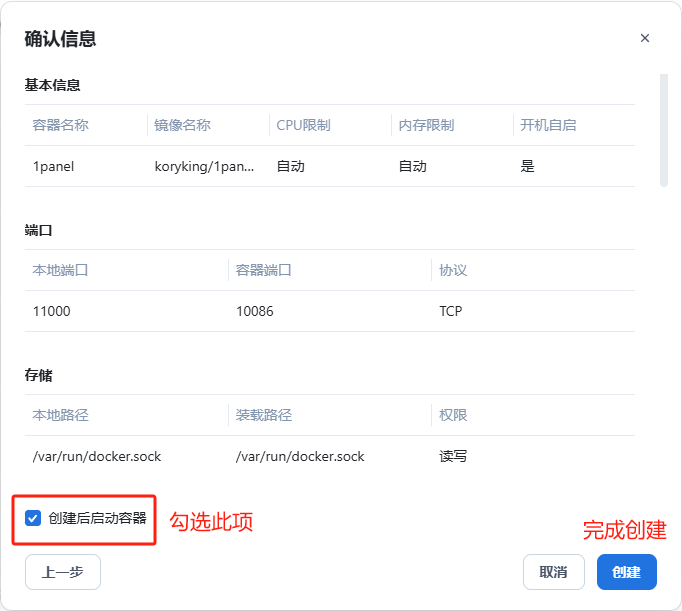682x611 pixels.
Task: Click /var/run/docker.sock under 装载路径
Action: click(x=300, y=456)
